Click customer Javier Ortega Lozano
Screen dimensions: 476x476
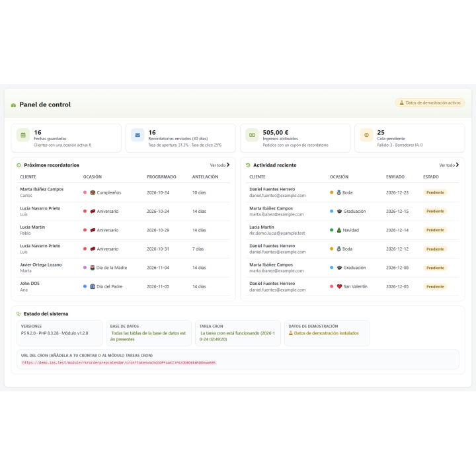click(x=41, y=264)
